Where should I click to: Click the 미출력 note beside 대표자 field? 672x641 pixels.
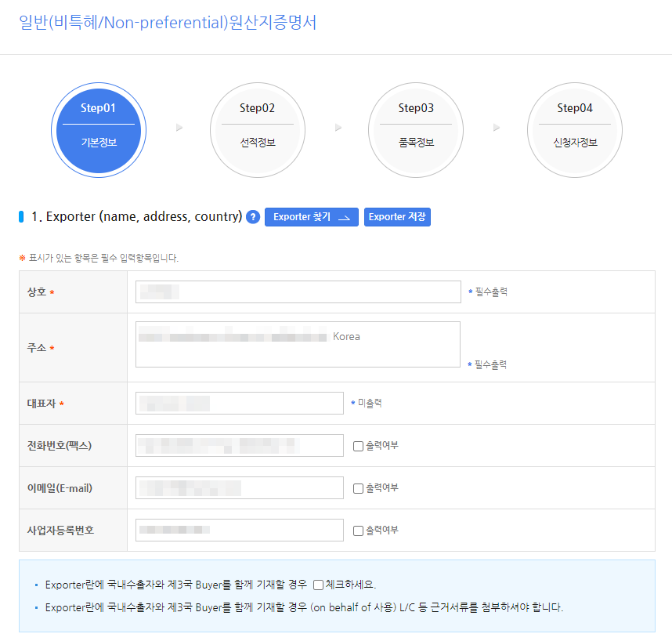tap(367, 403)
